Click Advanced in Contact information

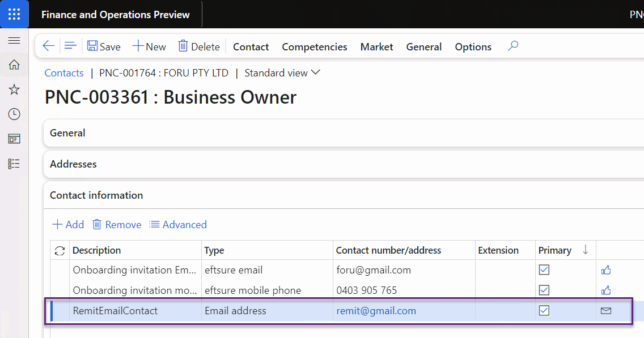pos(178,224)
